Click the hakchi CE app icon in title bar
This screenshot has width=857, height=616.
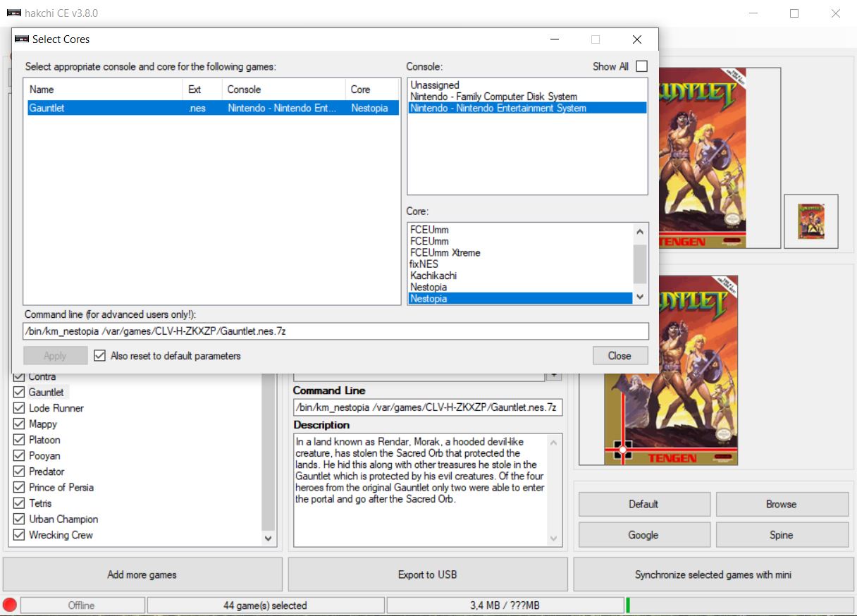pyautogui.click(x=14, y=13)
